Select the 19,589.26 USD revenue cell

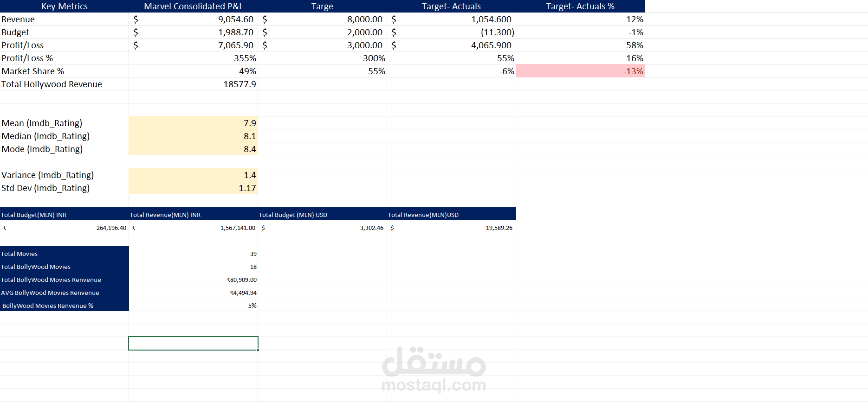click(451, 227)
